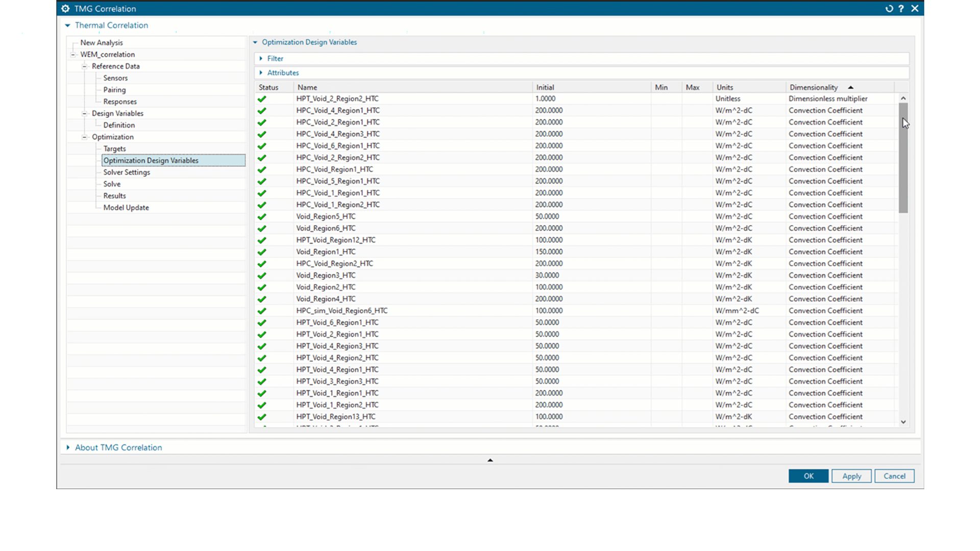
Task: Click the Dimensionality sort arrow icon
Action: 850,88
